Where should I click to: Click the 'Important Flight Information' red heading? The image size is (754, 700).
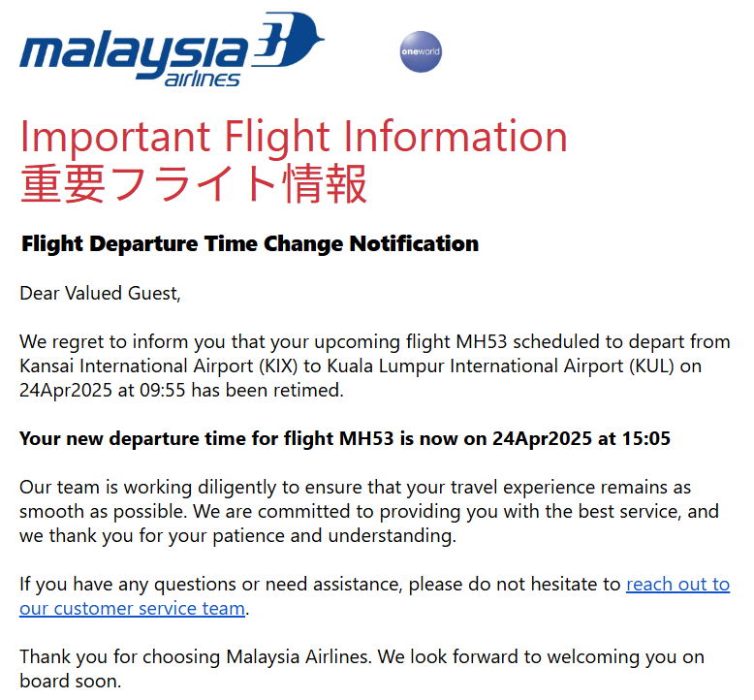click(x=294, y=137)
